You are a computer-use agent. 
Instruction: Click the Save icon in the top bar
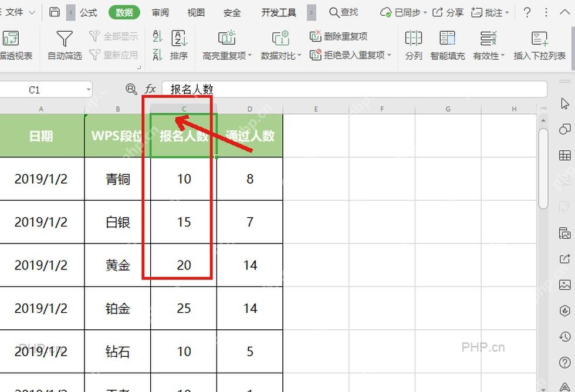pyautogui.click(x=54, y=12)
